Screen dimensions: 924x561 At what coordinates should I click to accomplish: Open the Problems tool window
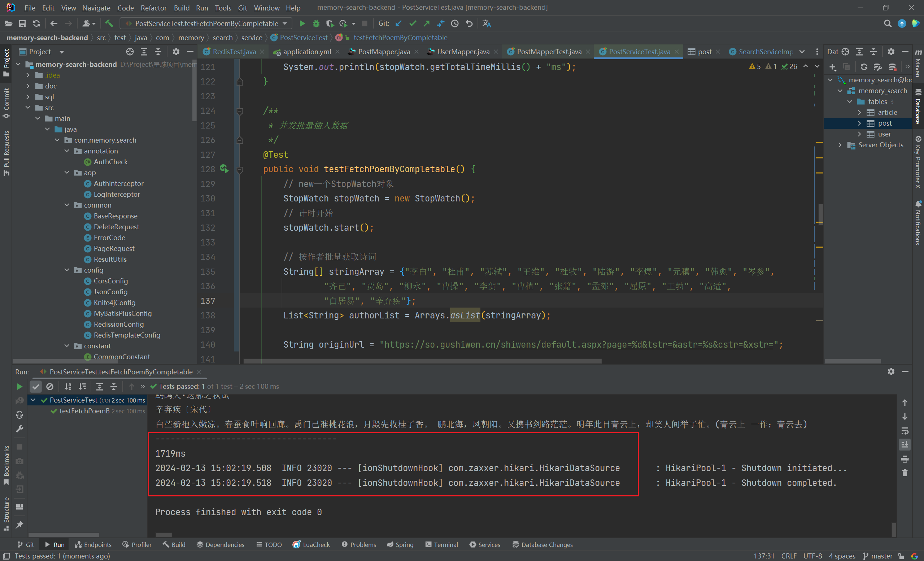358,544
